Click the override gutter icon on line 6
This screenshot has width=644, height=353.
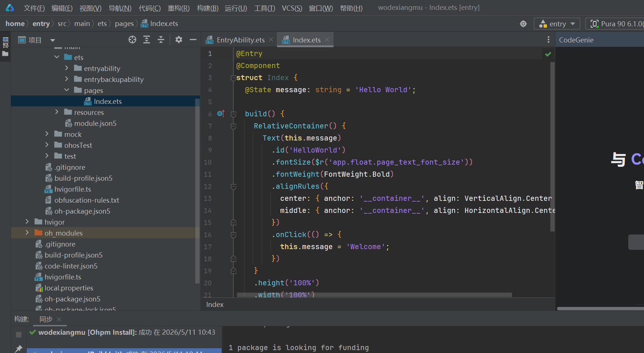tap(221, 114)
